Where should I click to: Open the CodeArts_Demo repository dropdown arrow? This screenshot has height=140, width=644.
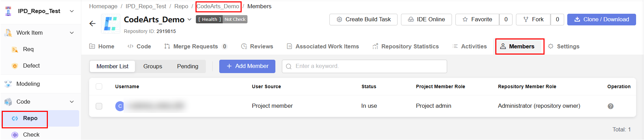[x=189, y=20]
